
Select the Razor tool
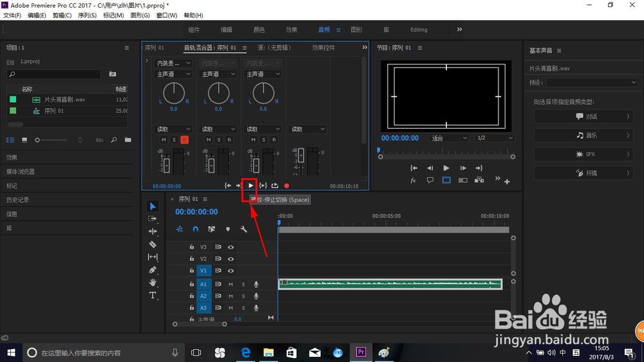[153, 244]
